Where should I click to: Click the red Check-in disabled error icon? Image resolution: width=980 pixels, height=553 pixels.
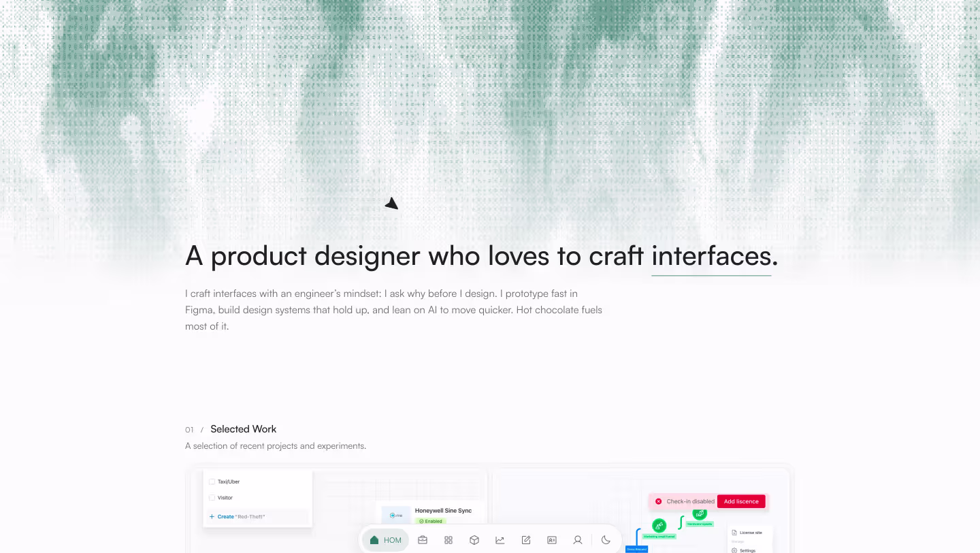point(658,501)
